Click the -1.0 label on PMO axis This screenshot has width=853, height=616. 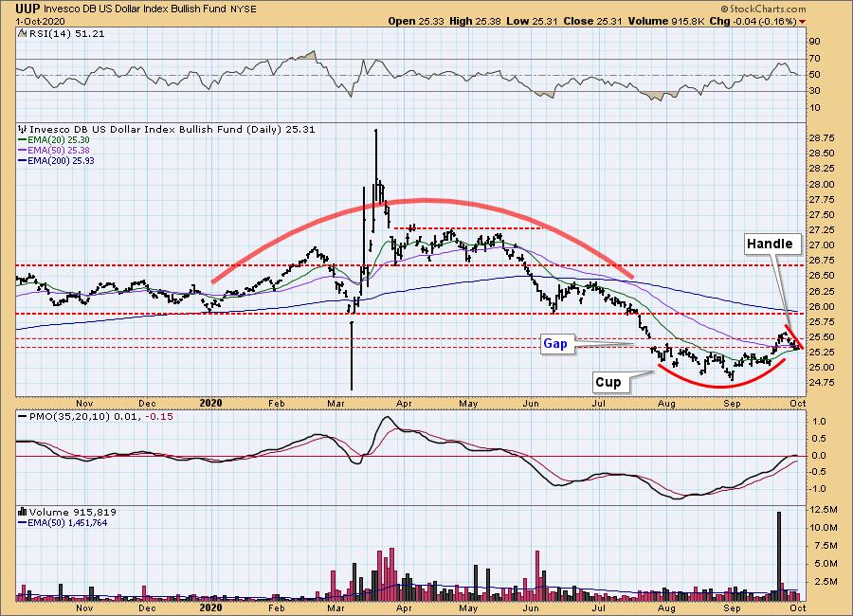(x=818, y=489)
